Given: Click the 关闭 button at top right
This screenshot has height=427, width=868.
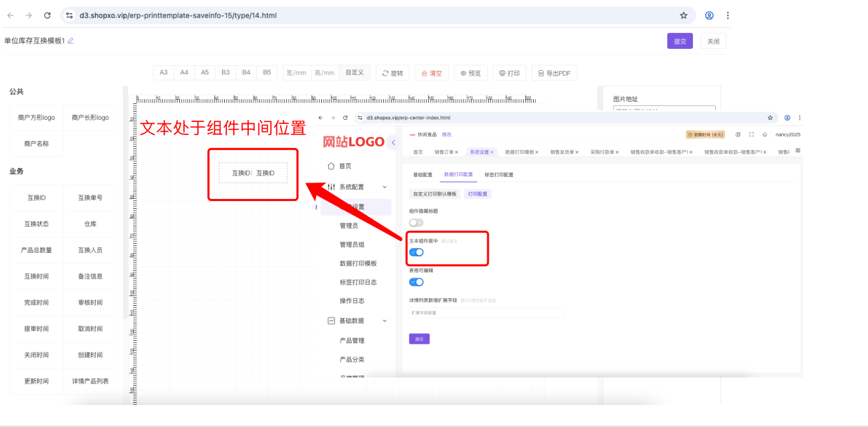Looking at the screenshot, I should click(x=714, y=41).
